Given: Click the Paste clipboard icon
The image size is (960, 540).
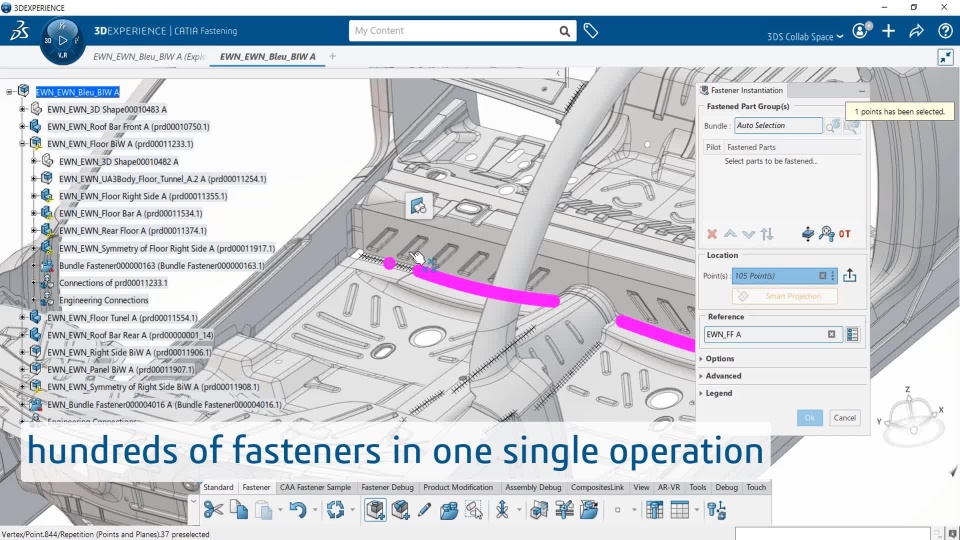Looking at the screenshot, I should [263, 509].
